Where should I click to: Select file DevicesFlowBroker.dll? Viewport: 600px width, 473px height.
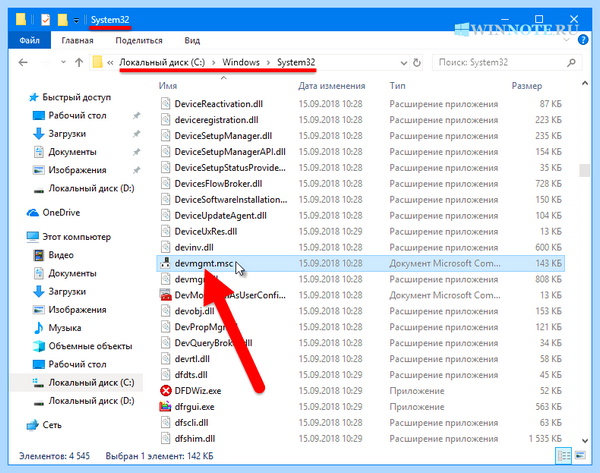pyautogui.click(x=218, y=184)
